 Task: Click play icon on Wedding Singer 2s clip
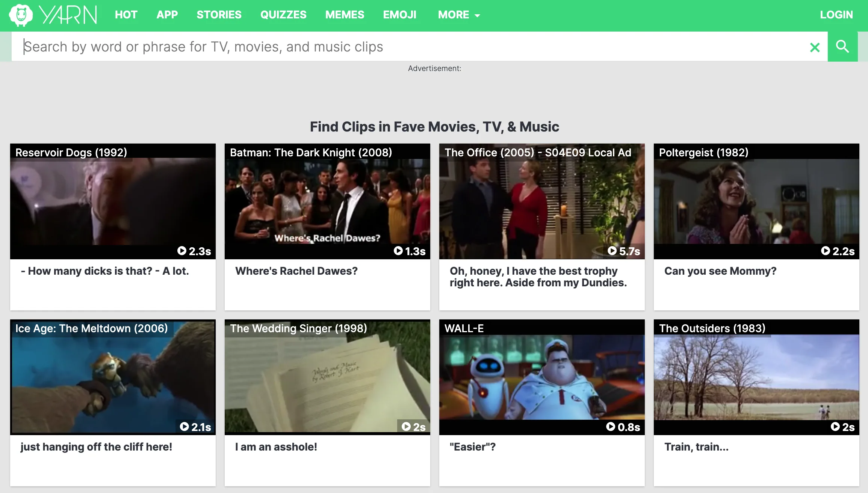(x=406, y=426)
